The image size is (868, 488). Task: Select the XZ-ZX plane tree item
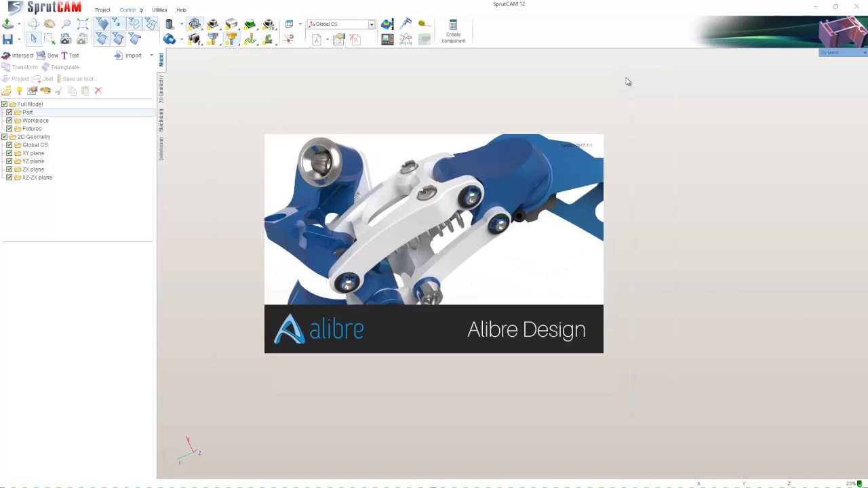[x=37, y=178]
